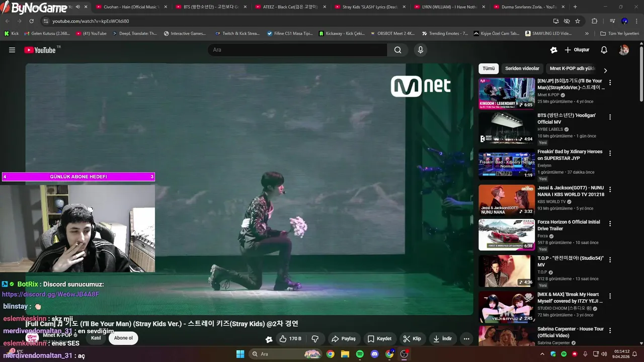The width and height of the screenshot is (644, 362).
Task: Open I'll Be Your Man Kingdom thumbnail
Action: [507, 93]
